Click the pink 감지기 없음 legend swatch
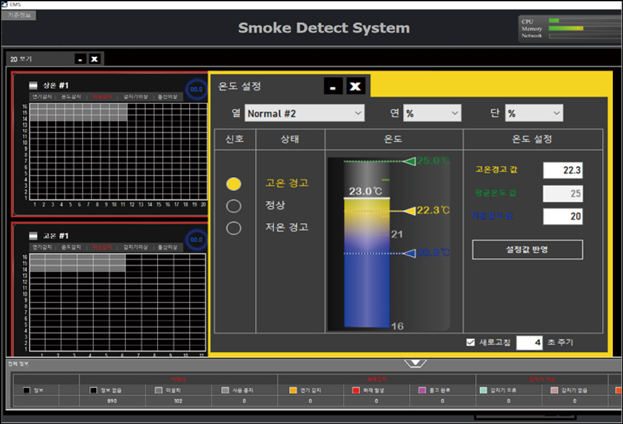 (554, 390)
